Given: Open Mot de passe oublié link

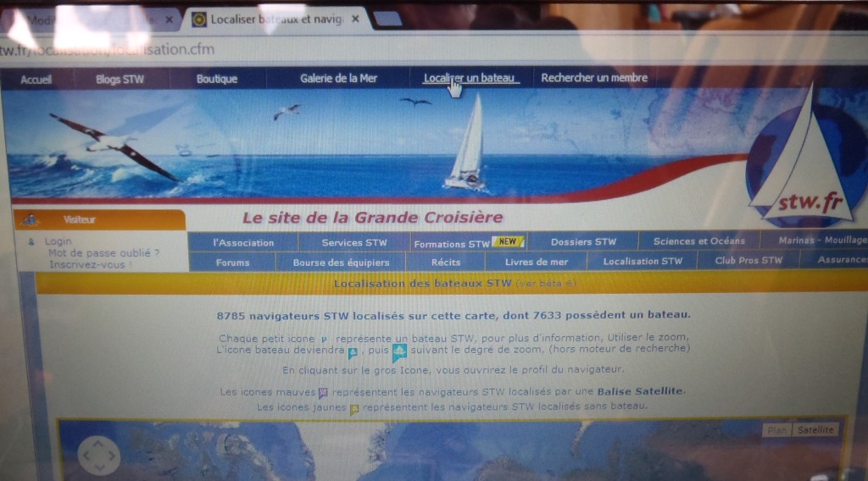Looking at the screenshot, I should 103,253.
